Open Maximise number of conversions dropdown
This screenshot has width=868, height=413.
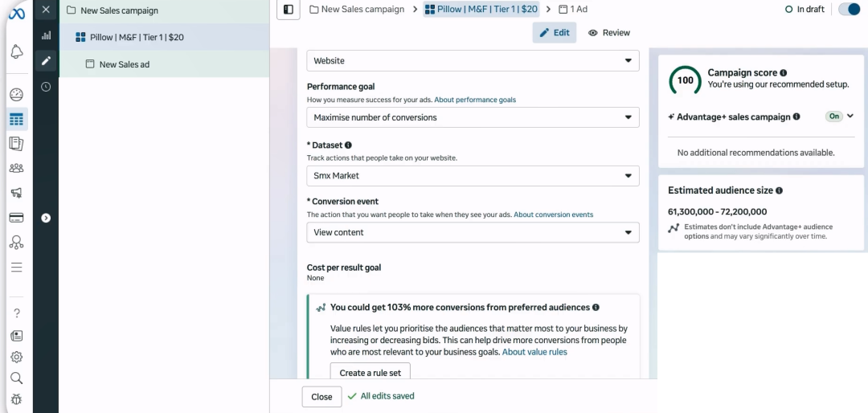[x=473, y=117]
